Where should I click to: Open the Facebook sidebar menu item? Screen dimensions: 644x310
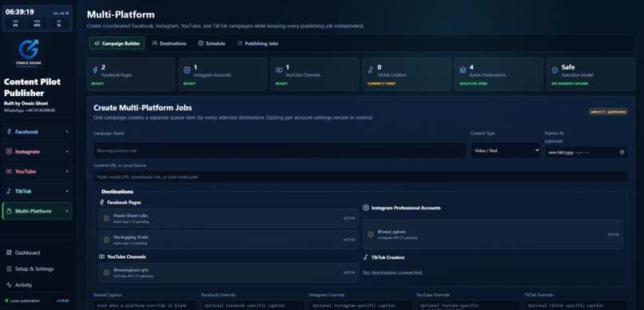(x=37, y=132)
